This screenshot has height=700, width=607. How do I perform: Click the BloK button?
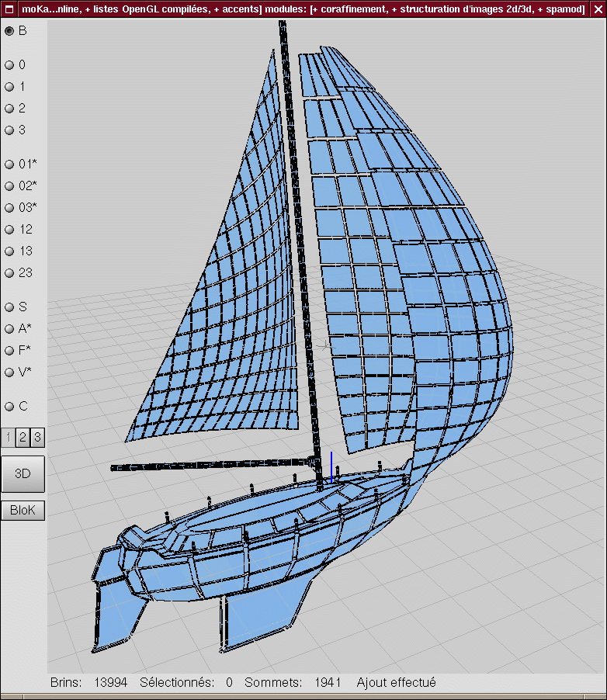[23, 511]
